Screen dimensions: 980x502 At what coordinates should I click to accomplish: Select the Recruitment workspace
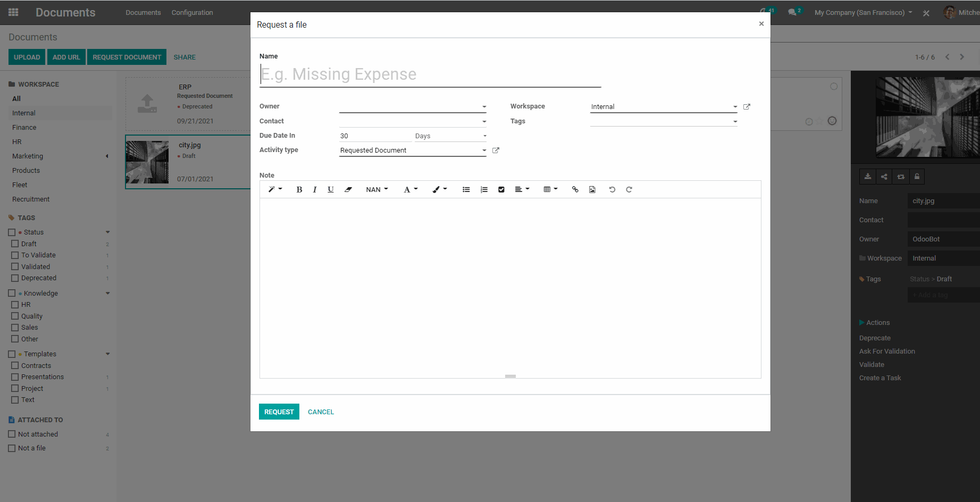coord(31,199)
